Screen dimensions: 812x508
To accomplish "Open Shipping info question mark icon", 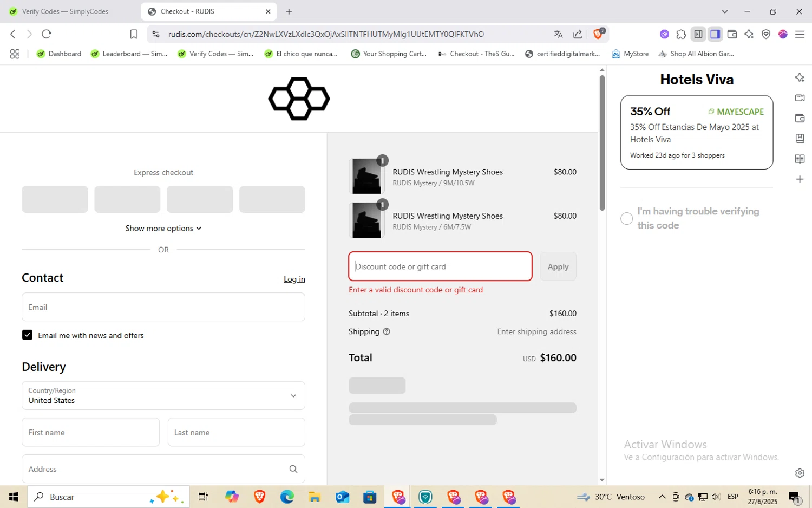I will pyautogui.click(x=387, y=331).
